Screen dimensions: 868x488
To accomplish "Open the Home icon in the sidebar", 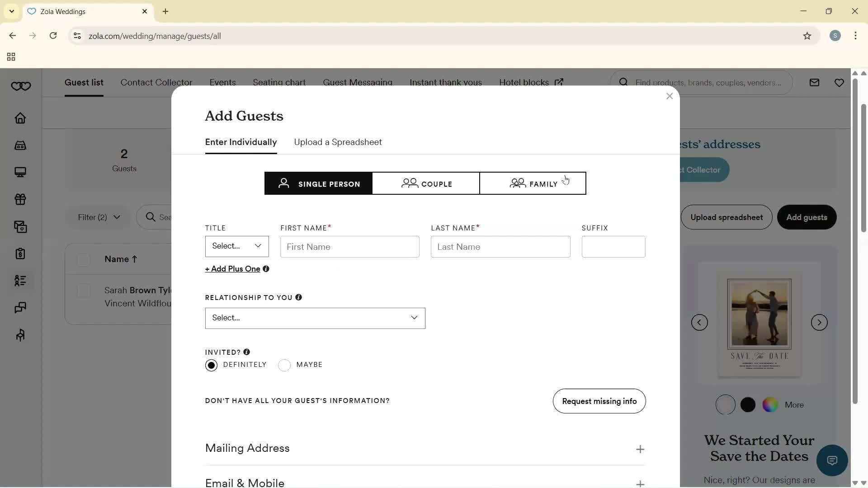I will point(21,118).
